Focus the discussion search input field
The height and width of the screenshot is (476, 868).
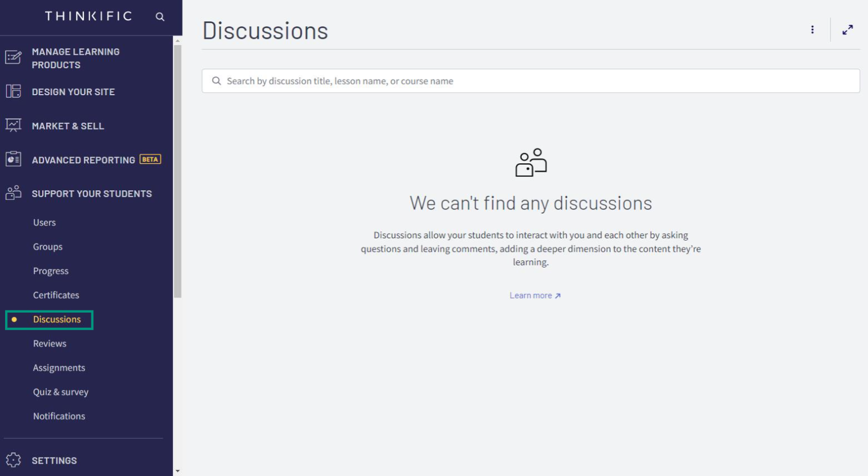(x=531, y=81)
